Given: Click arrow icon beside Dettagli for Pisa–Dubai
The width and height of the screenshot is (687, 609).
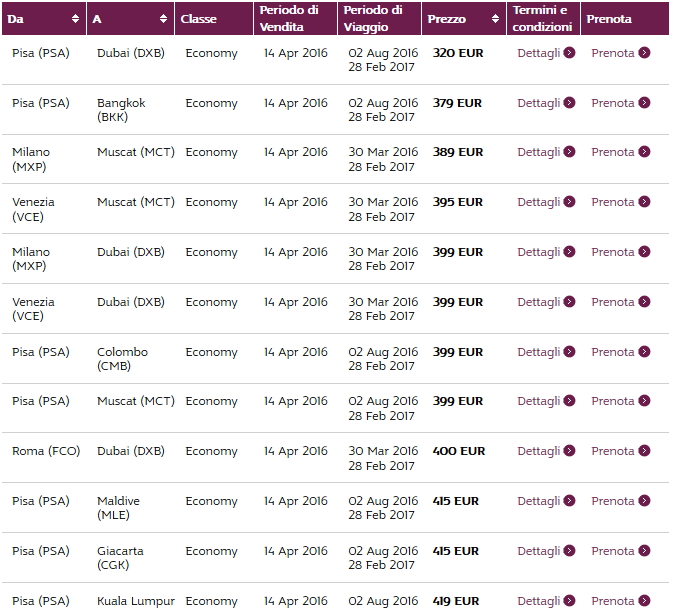Looking at the screenshot, I should [x=569, y=53].
